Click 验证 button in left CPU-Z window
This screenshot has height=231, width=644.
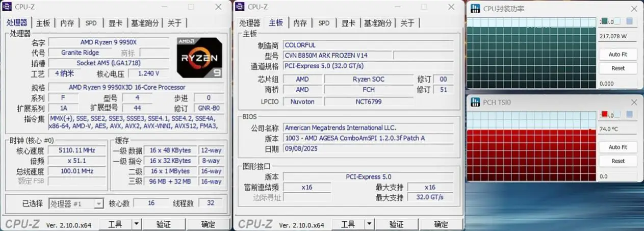(163, 224)
